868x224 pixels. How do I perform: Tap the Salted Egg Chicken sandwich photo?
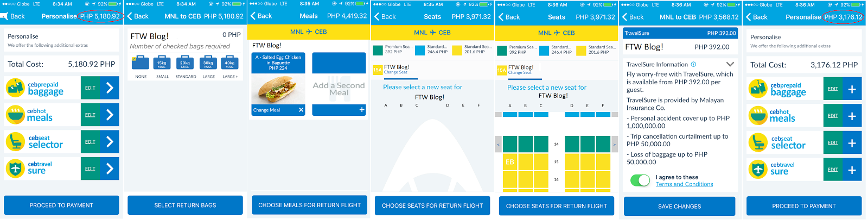(278, 89)
